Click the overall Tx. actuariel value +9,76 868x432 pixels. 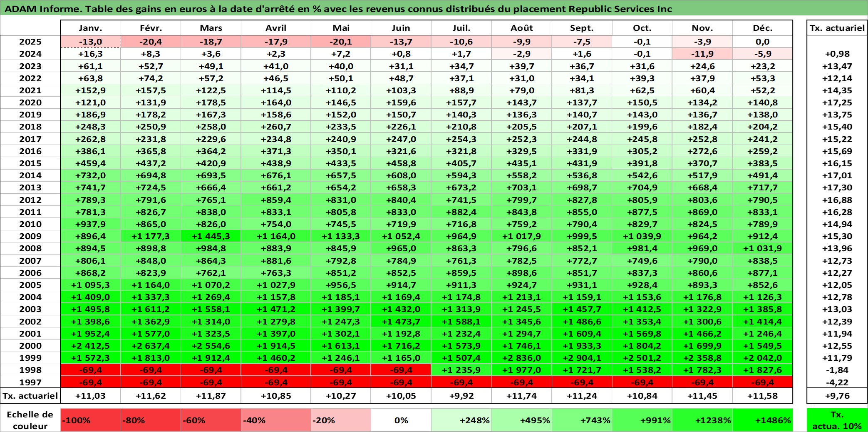pos(837,396)
